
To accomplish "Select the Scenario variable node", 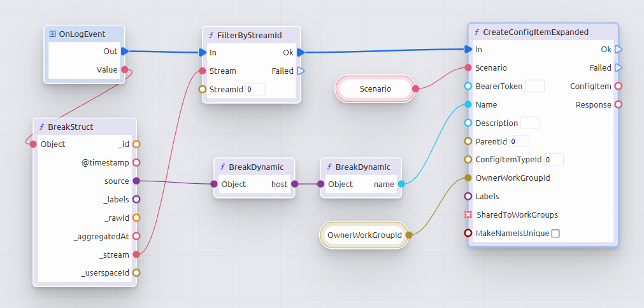I will tap(375, 89).
